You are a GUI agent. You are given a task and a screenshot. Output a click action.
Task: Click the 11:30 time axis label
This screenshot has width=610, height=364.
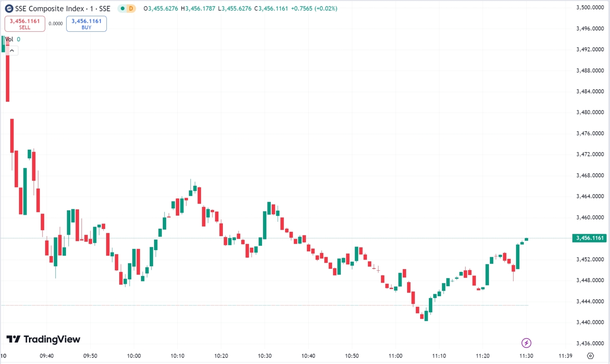click(x=526, y=356)
